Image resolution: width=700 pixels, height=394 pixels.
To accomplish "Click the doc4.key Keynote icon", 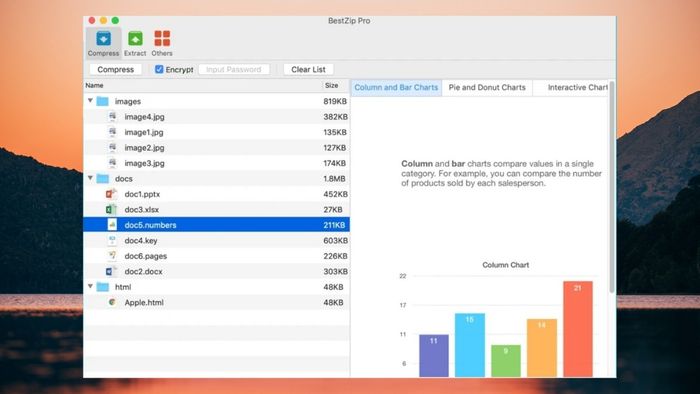I will pyautogui.click(x=112, y=241).
